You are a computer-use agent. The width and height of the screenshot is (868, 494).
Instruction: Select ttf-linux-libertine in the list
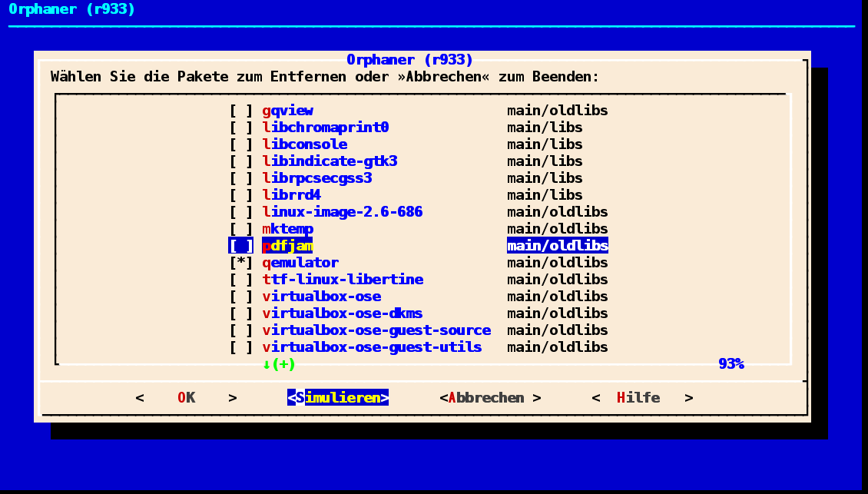pos(343,280)
